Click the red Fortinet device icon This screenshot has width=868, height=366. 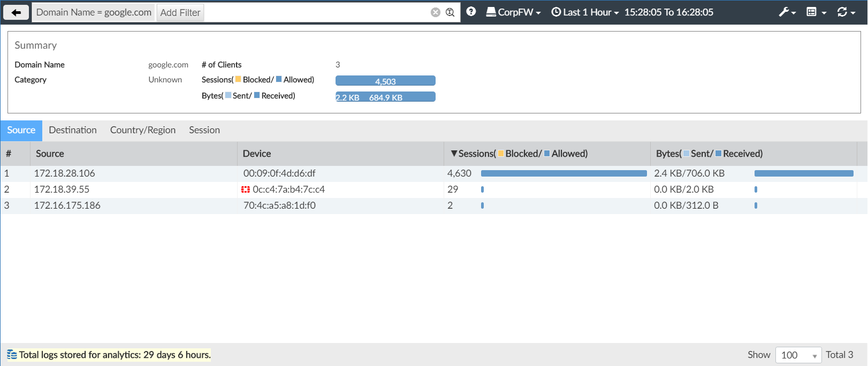click(x=246, y=189)
